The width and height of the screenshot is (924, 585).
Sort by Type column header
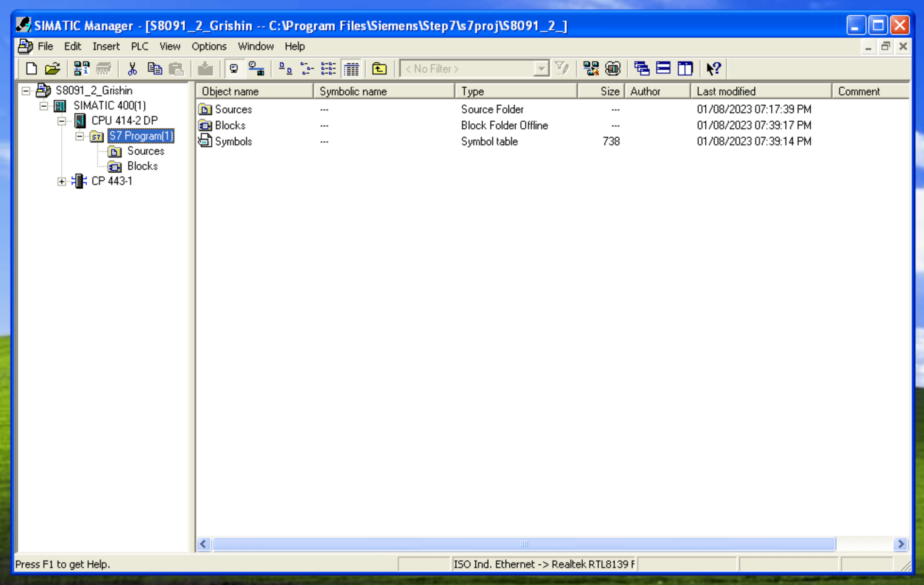[516, 91]
